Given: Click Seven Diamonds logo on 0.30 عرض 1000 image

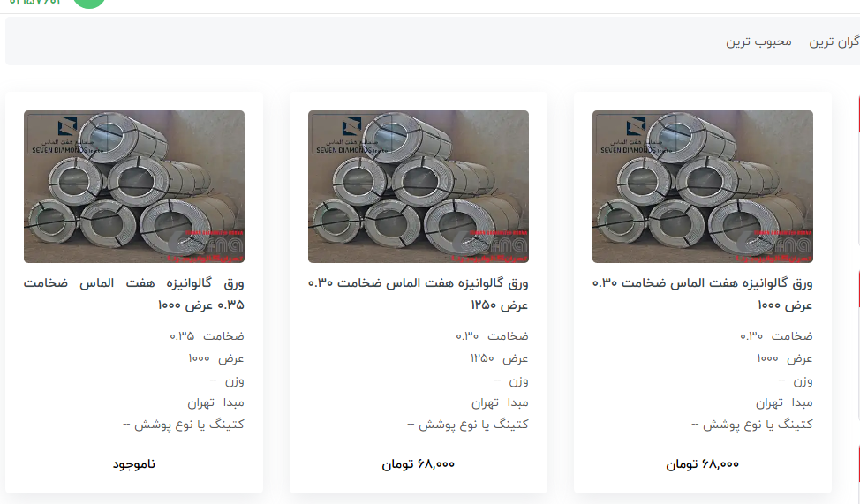Looking at the screenshot, I should [x=635, y=135].
